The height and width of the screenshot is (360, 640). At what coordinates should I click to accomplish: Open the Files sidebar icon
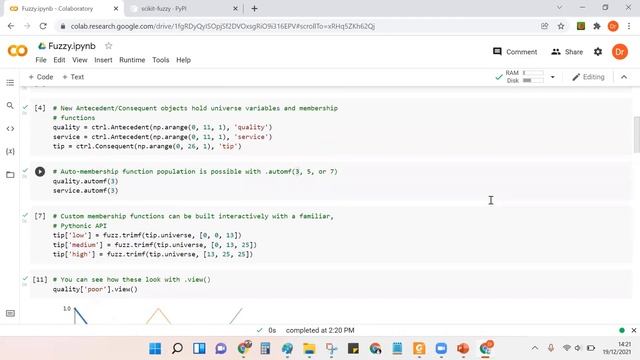10,175
